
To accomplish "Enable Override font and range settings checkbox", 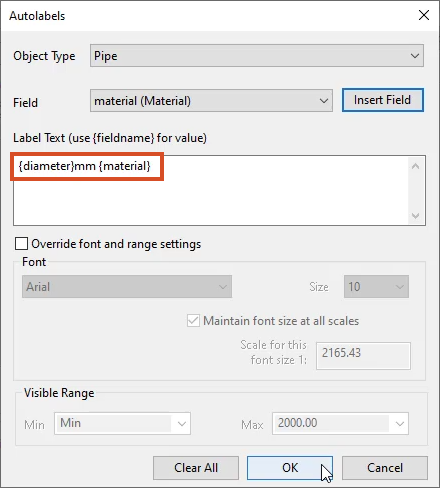I will click(21, 244).
